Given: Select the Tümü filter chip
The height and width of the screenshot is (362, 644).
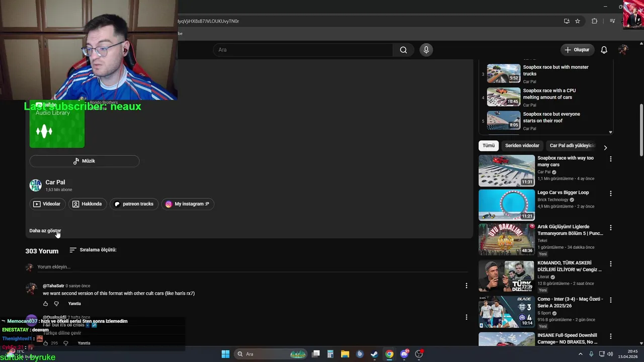Looking at the screenshot, I should 489,146.
